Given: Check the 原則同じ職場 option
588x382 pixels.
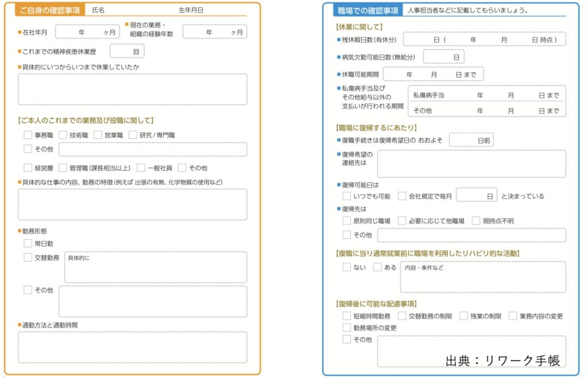Looking at the screenshot, I should 346,221.
